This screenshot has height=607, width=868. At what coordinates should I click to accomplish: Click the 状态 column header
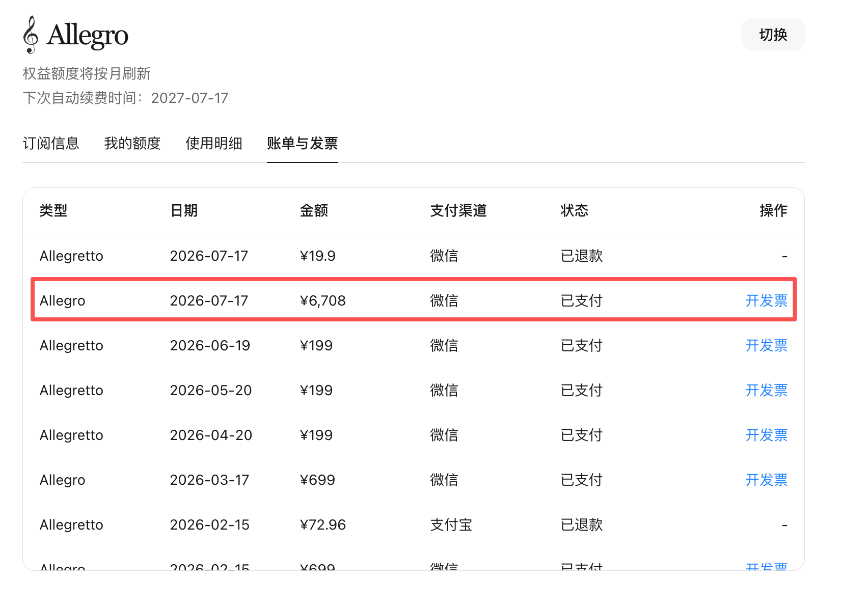click(x=575, y=210)
